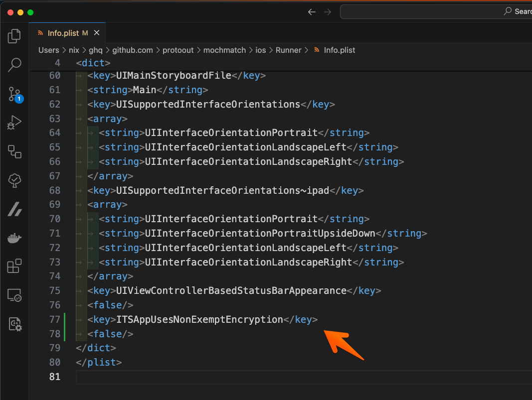
Task: Open Source Control view with one change
Action: (15, 95)
